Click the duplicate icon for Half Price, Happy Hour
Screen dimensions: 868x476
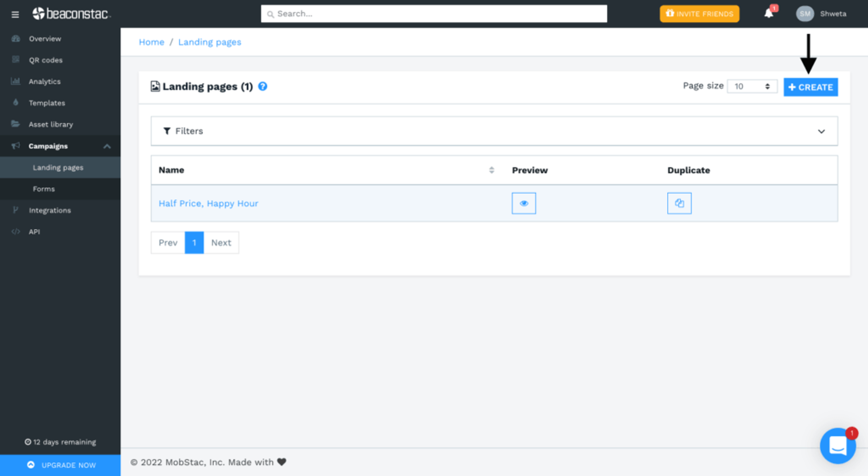tap(679, 203)
